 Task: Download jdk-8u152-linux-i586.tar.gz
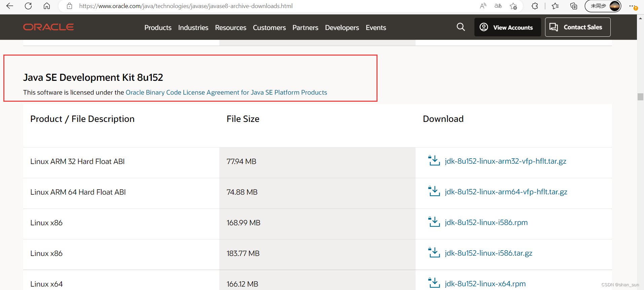(x=489, y=253)
